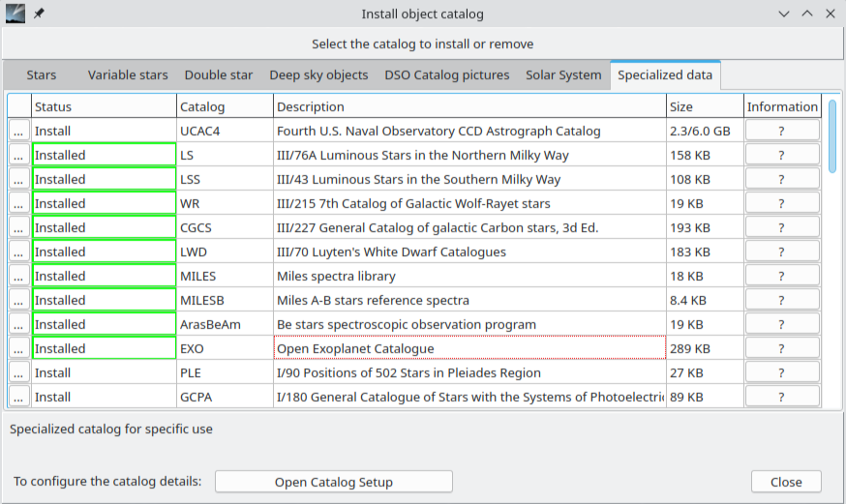Image resolution: width=846 pixels, height=504 pixels.
Task: Click the Status column header
Action: click(x=105, y=106)
